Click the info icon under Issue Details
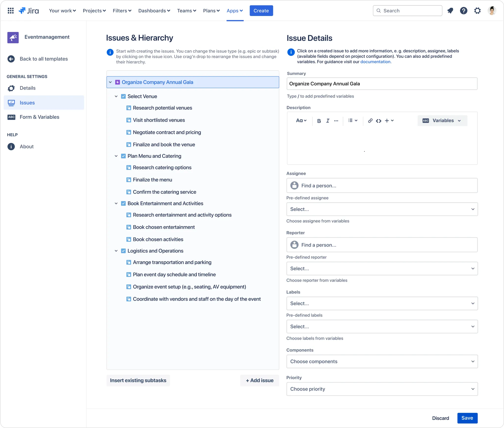Viewport: 504px width, 428px height. click(x=291, y=52)
